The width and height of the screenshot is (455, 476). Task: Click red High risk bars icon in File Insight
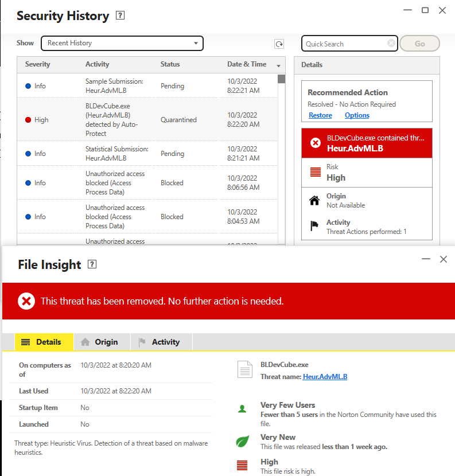click(242, 465)
